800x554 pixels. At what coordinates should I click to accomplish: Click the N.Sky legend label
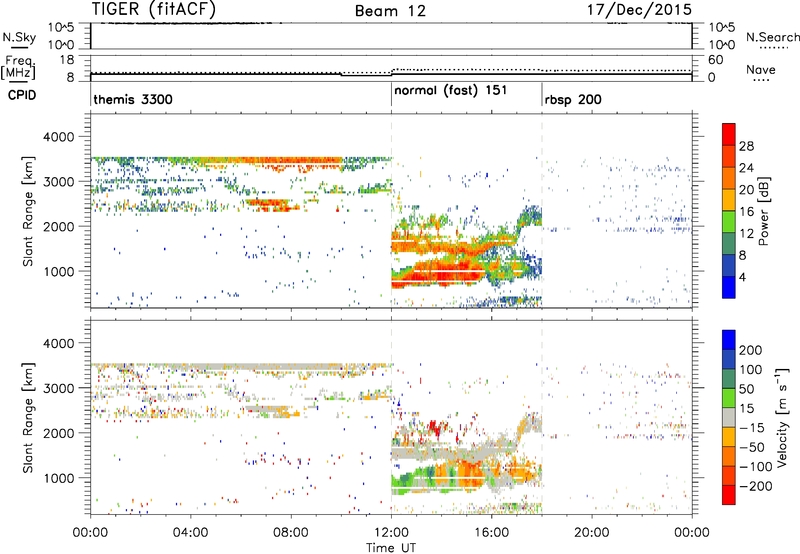coord(19,37)
